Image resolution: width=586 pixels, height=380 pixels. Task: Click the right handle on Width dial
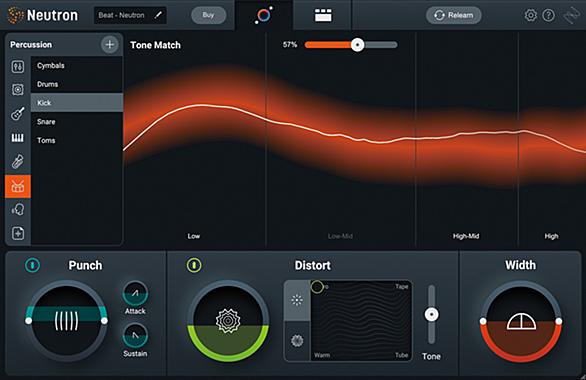559,321
